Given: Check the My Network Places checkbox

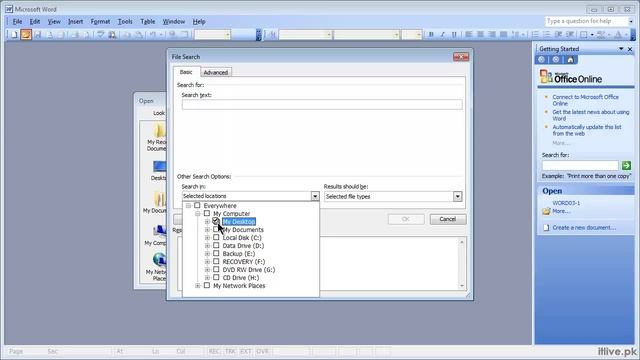Looking at the screenshot, I should [x=207, y=285].
